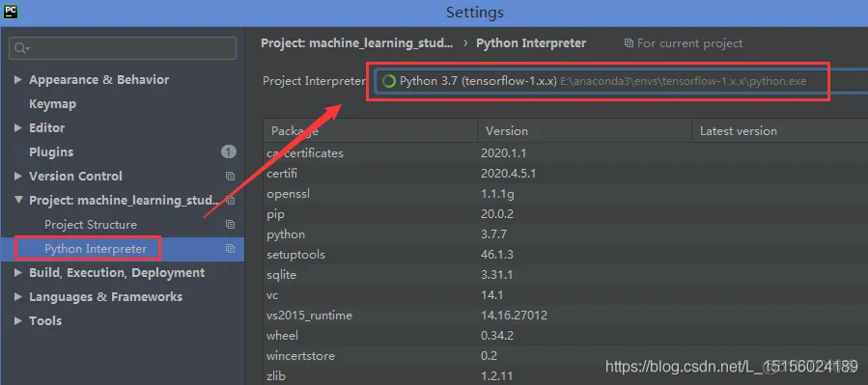Click the Plugins update count badge
The image size is (868, 385).
coord(229,151)
